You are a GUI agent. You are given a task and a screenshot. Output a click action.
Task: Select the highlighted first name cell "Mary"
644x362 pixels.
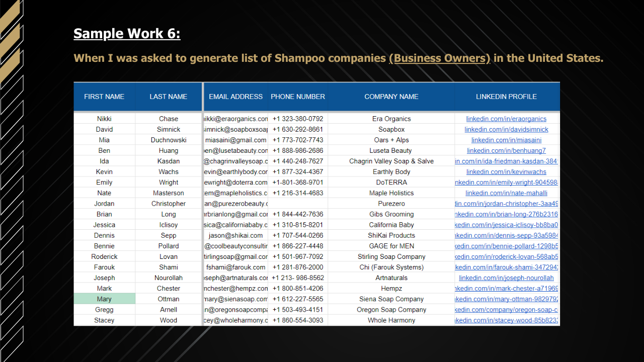(104, 299)
